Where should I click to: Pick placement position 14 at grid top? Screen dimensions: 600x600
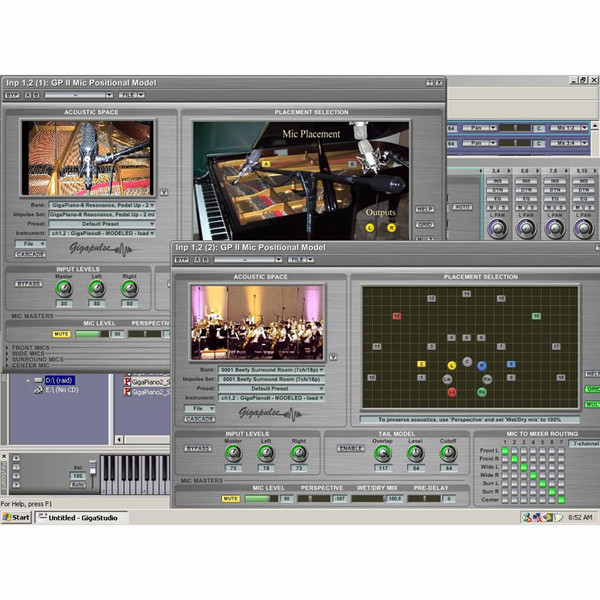[466, 293]
